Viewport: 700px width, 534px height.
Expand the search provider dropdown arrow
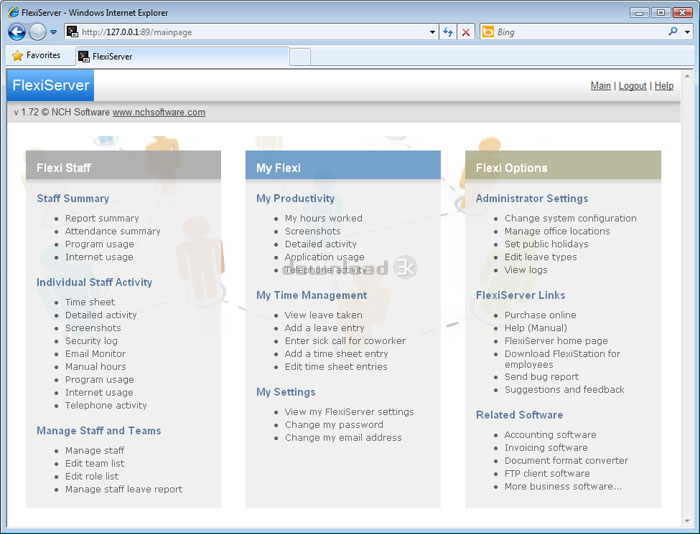pos(687,32)
